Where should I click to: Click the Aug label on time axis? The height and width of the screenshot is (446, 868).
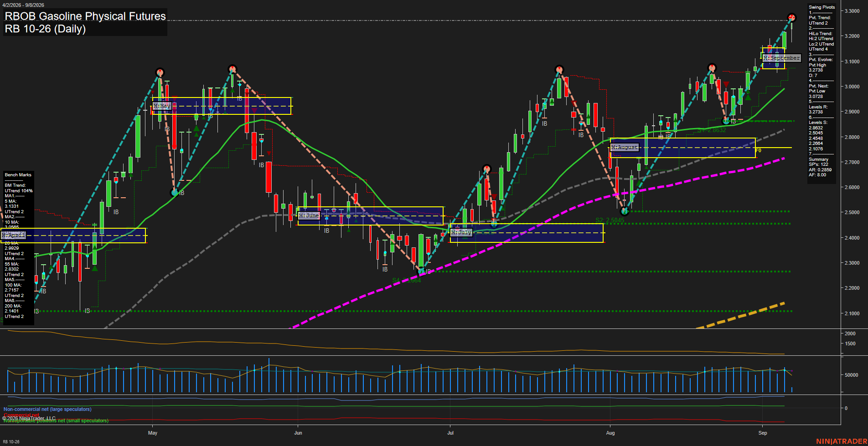[610, 433]
